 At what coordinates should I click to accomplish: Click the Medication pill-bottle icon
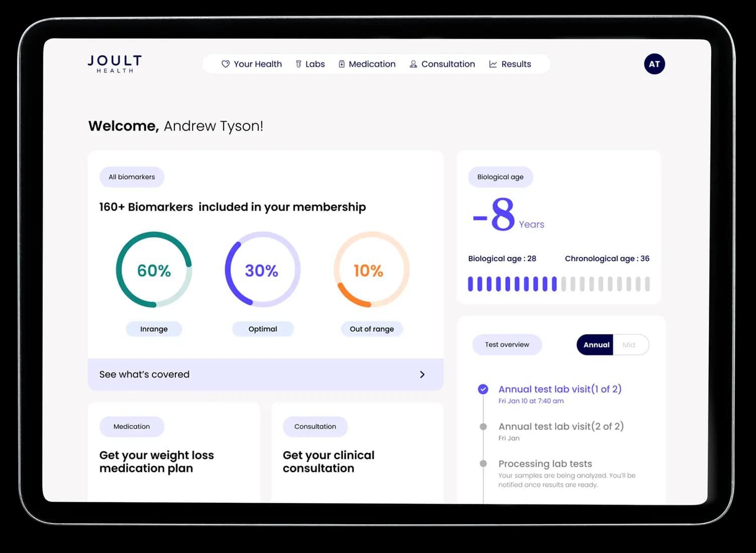(341, 64)
